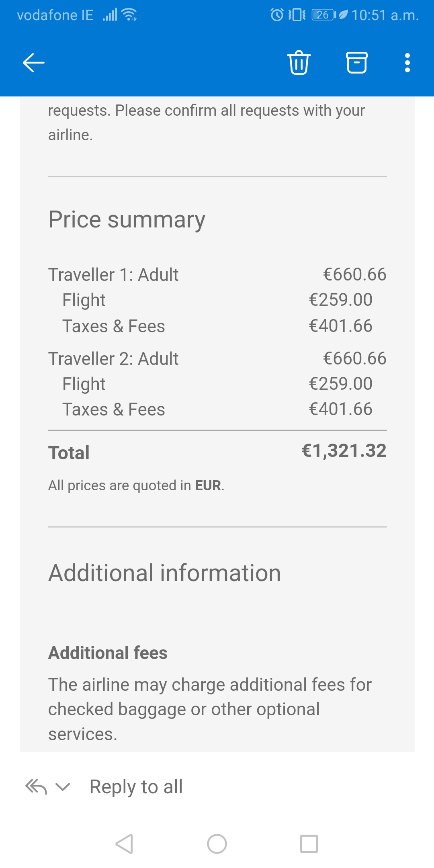Image resolution: width=434 pixels, height=868 pixels.
Task: Tap the alarm icon in status bar
Action: 277,15
